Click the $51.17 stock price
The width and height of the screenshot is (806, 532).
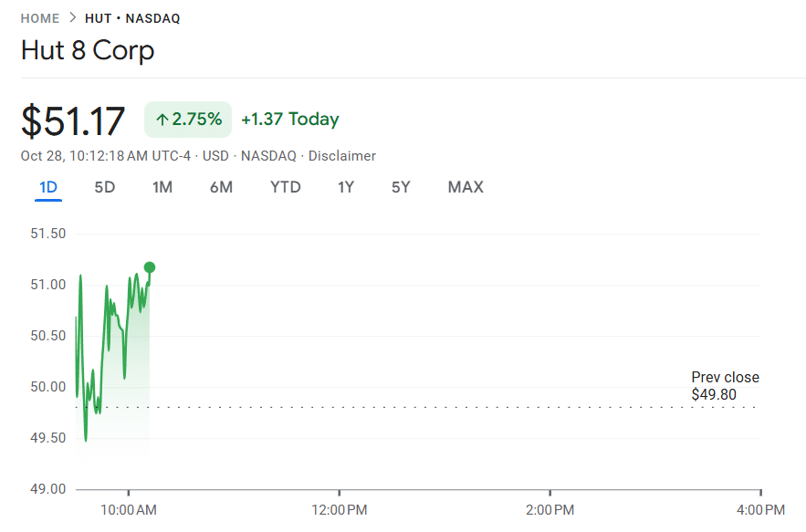coord(73,120)
